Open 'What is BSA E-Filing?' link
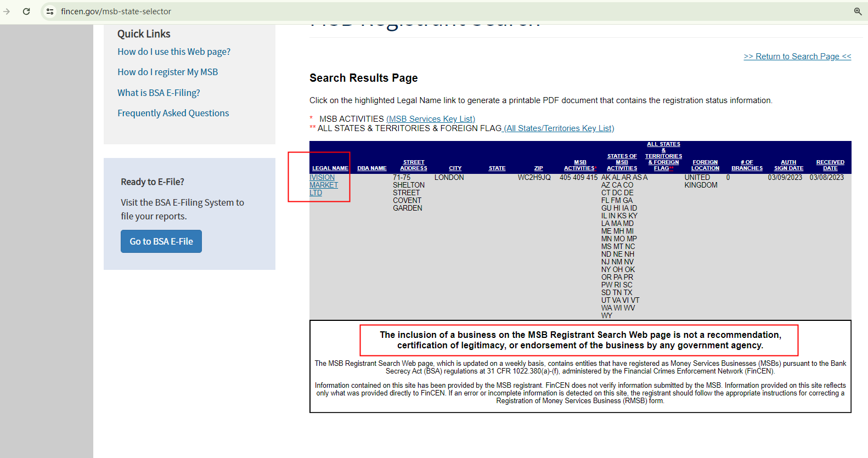Screen dimensions: 868x458 159,93
